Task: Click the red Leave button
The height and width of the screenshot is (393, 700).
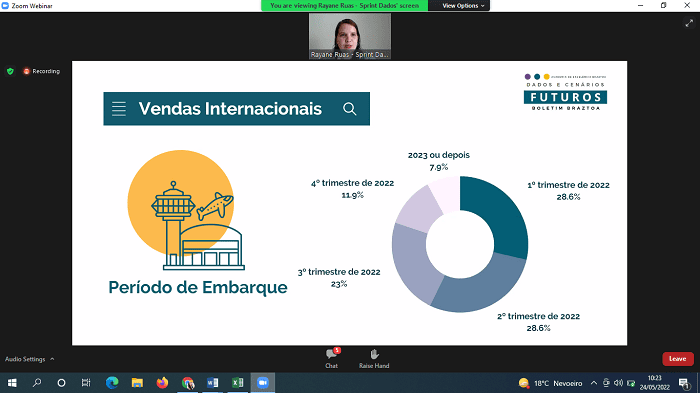Action: tap(677, 359)
